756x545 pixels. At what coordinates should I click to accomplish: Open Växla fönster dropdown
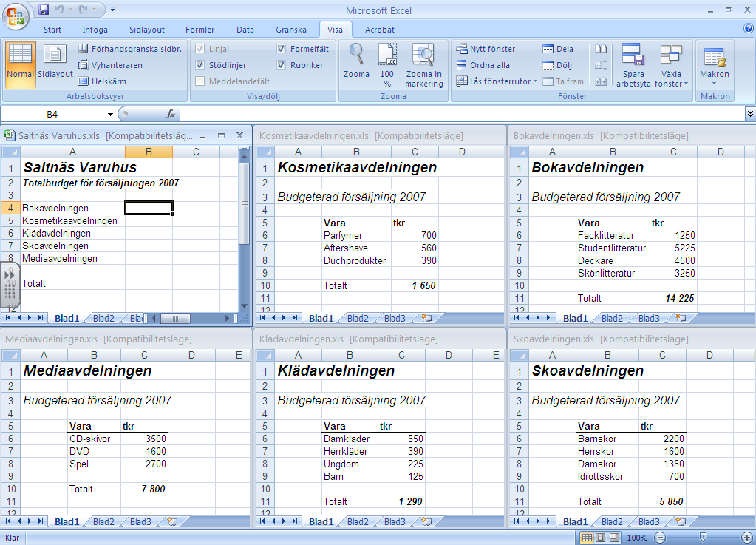click(671, 65)
